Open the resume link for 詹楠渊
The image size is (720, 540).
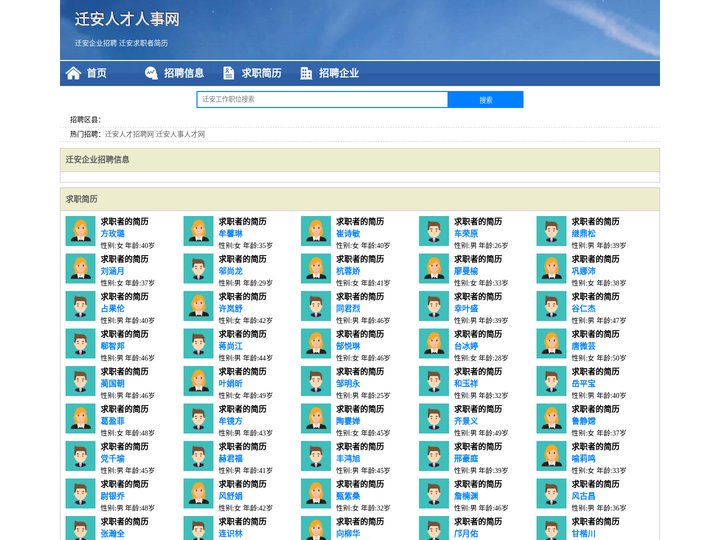tap(466, 496)
